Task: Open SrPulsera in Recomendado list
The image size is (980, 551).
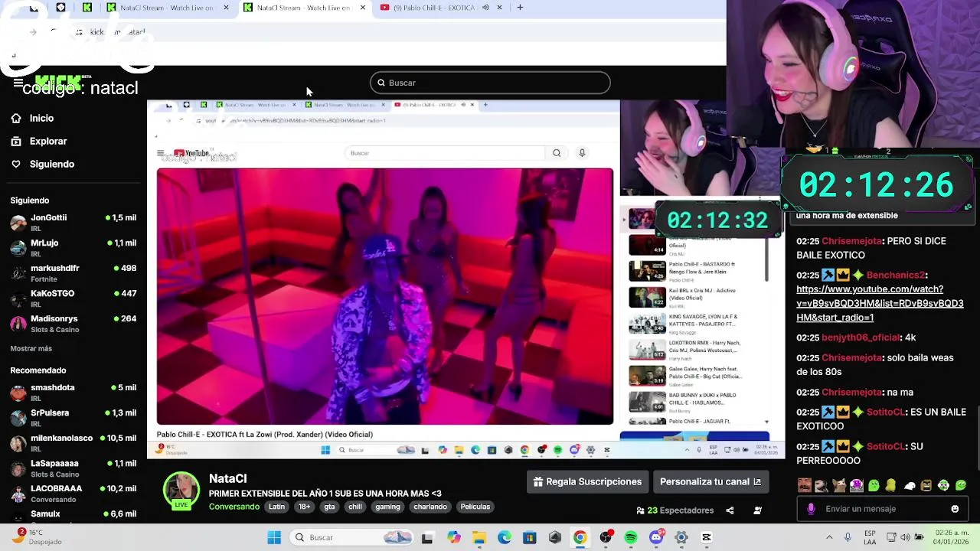Action: 73,417
